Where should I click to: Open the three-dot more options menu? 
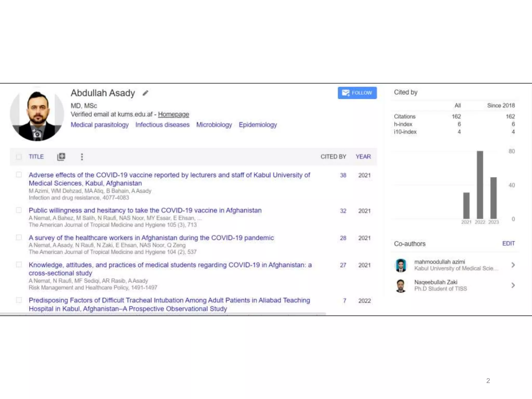82,157
